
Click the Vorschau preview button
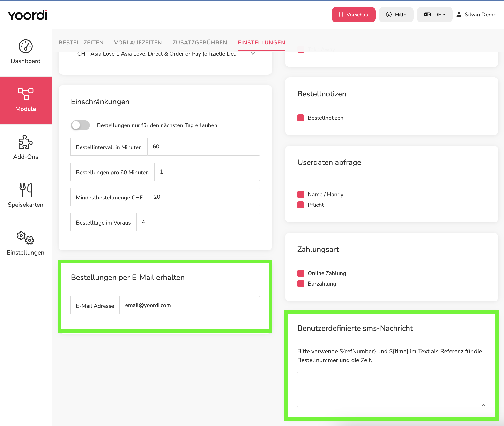click(354, 15)
